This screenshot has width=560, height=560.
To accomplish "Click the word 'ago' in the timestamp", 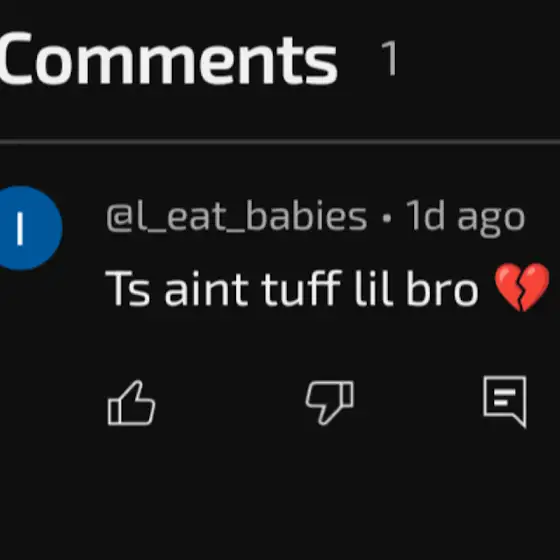I will (491, 221).
